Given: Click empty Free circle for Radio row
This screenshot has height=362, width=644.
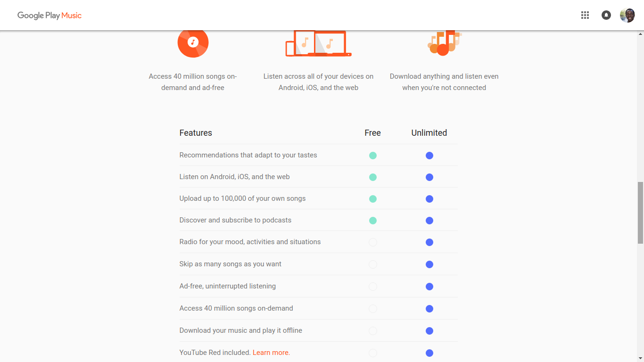Looking at the screenshot, I should pos(373,242).
